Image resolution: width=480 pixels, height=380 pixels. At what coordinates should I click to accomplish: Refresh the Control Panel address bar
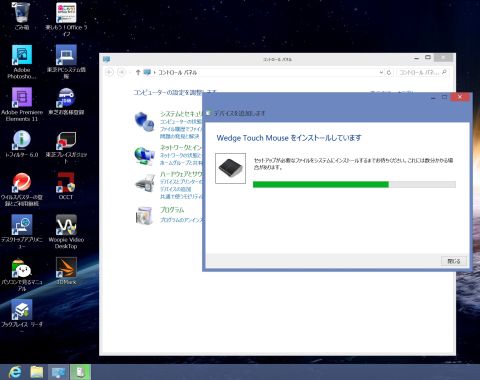point(389,72)
